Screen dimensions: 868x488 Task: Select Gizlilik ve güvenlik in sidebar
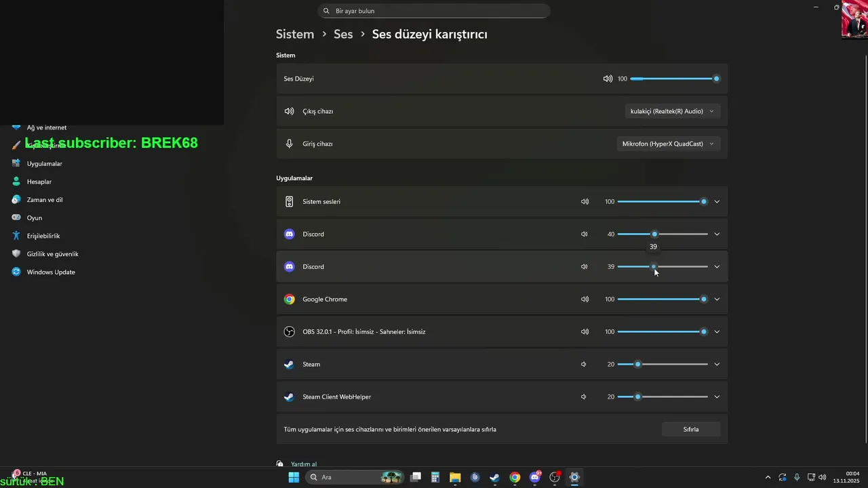pos(52,253)
